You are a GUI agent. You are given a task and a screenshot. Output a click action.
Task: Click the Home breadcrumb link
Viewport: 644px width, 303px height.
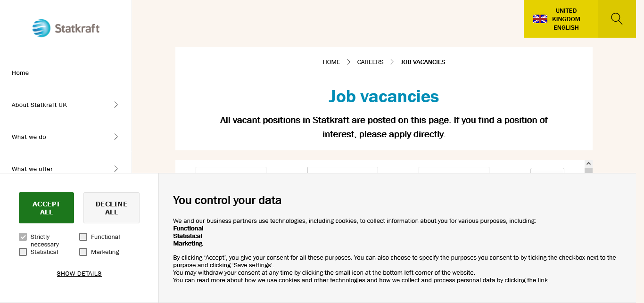point(331,62)
